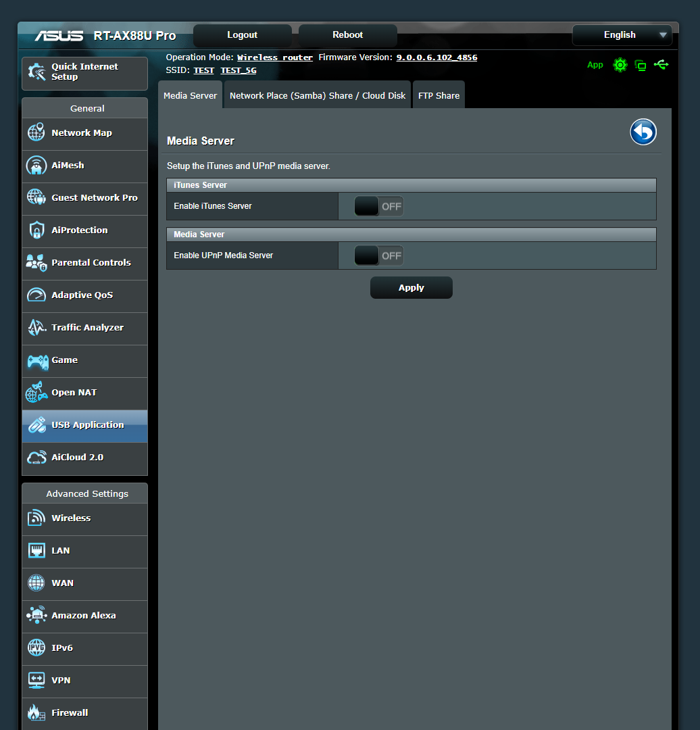The height and width of the screenshot is (730, 700).
Task: Open the Open NAT icon
Action: click(x=36, y=393)
